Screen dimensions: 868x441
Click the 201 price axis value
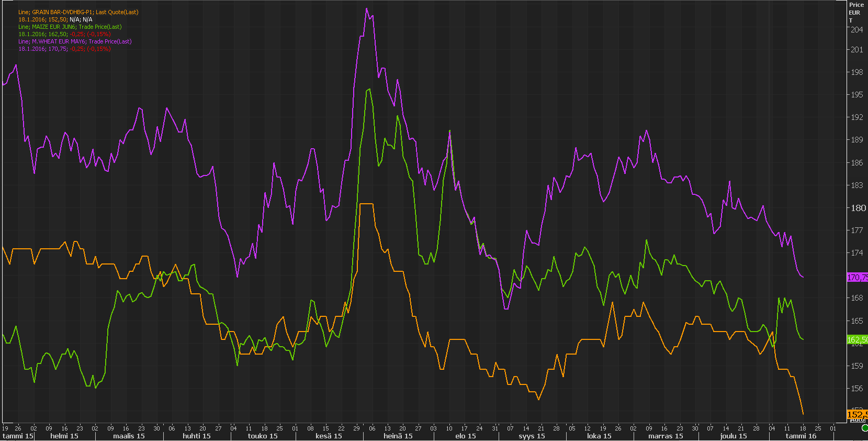857,50
